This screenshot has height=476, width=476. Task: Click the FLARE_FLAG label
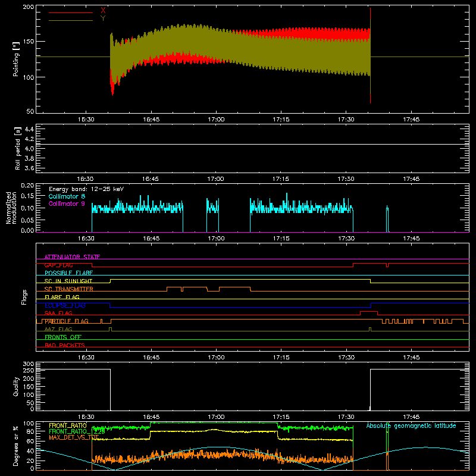[62, 297]
